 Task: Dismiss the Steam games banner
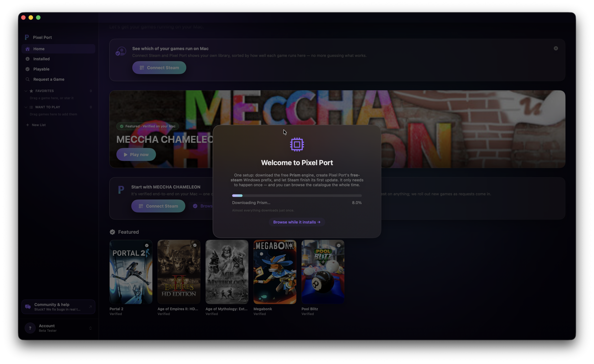click(x=556, y=48)
